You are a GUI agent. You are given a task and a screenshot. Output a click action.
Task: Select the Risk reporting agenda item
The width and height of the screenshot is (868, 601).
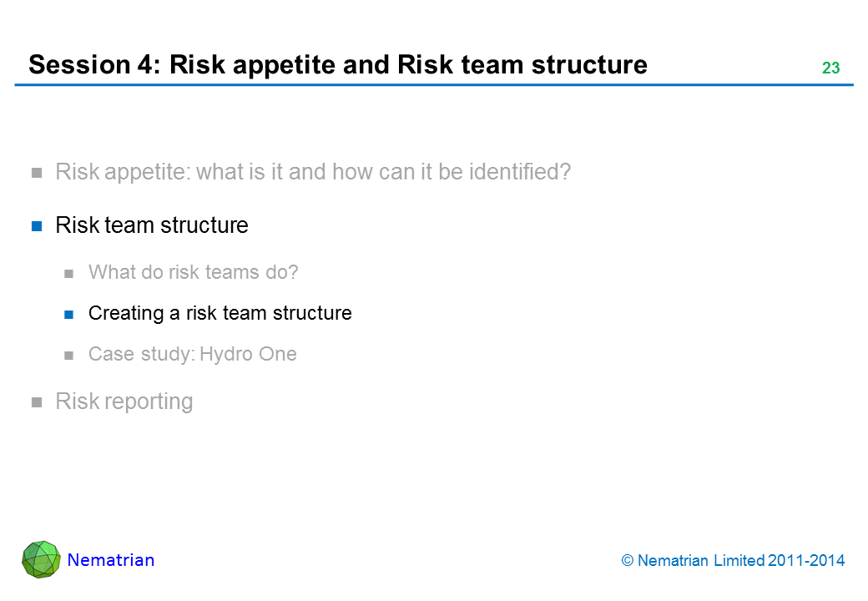point(124,402)
